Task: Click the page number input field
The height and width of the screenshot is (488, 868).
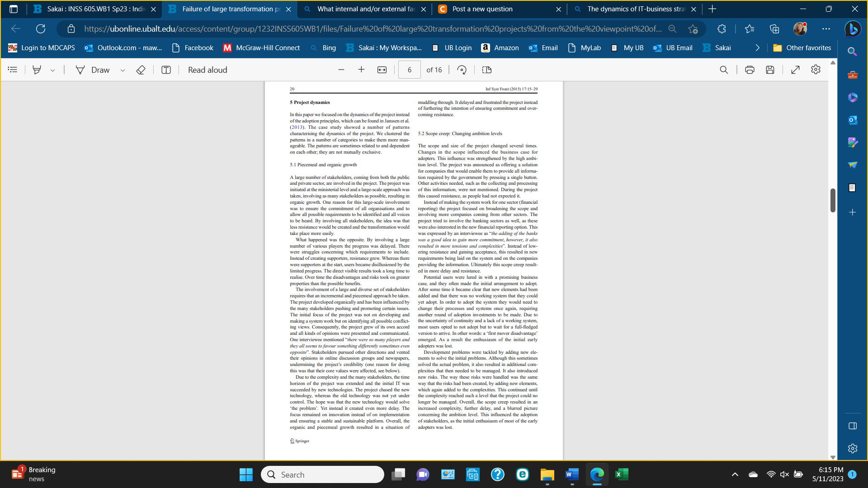Action: pos(409,70)
